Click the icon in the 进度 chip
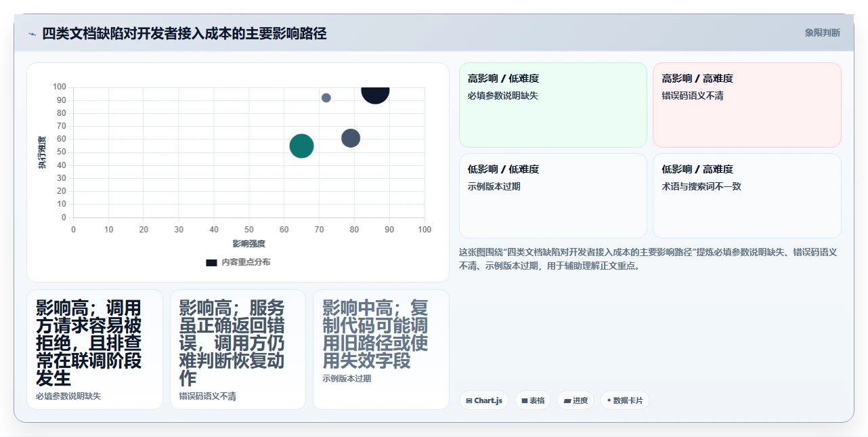This screenshot has width=868, height=437. 567,400
